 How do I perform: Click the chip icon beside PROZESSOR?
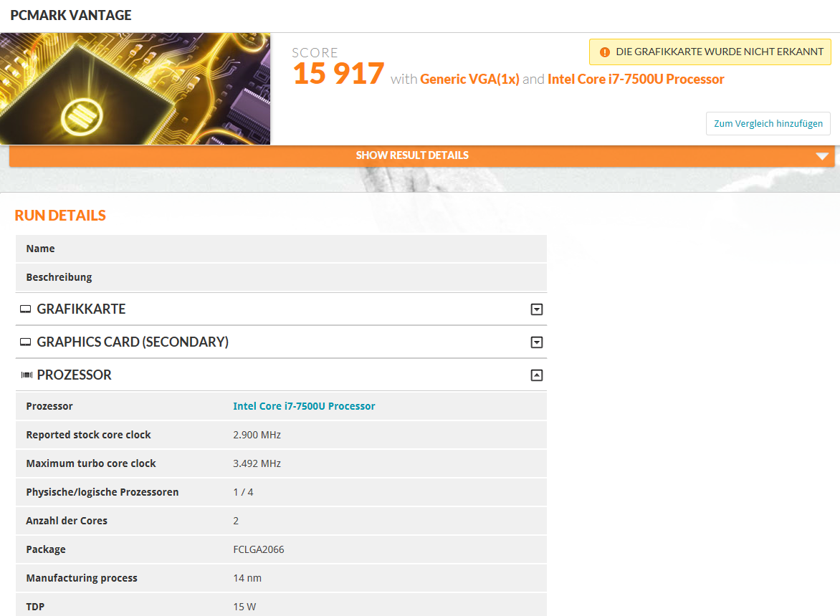27,375
